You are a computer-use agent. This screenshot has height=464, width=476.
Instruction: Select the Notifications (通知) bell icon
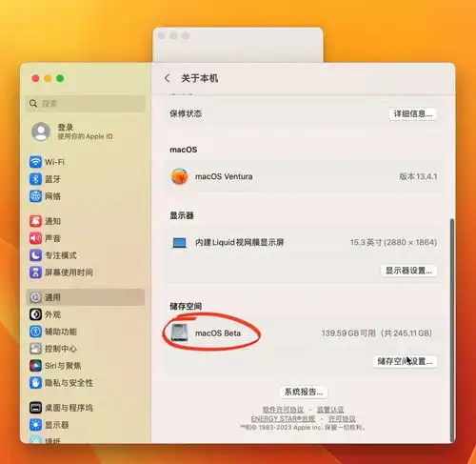coord(35,221)
